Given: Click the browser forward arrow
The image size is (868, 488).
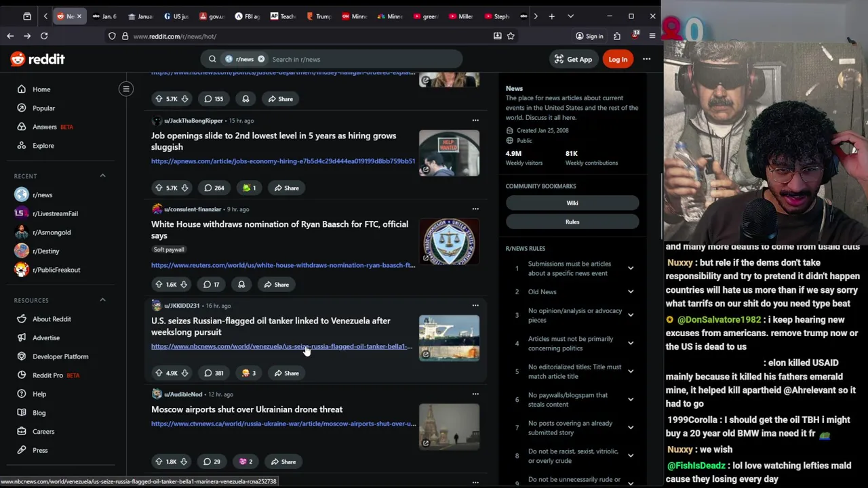Looking at the screenshot, I should tap(27, 36).
